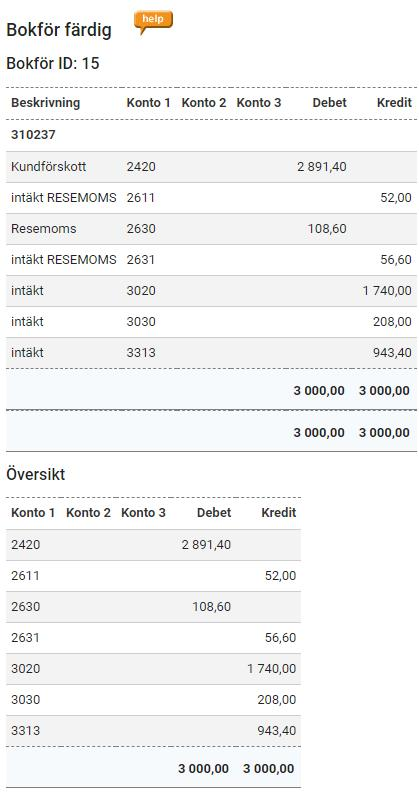Click the Bokför ID: 15 text
Viewport: 419px width, 802px height.
[53, 64]
